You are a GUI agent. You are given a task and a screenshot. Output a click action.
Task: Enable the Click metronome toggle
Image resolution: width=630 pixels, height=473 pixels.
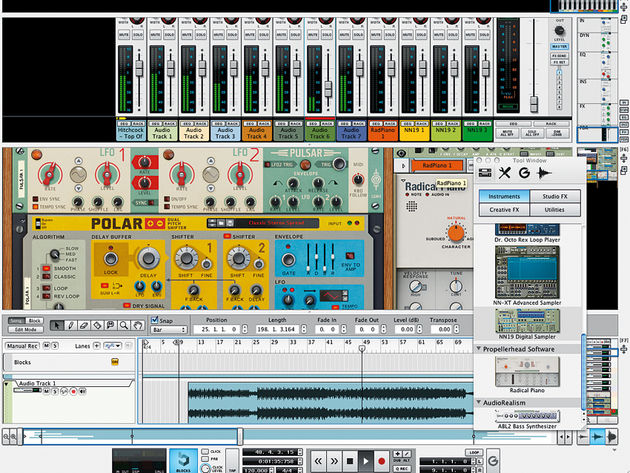click(205, 451)
